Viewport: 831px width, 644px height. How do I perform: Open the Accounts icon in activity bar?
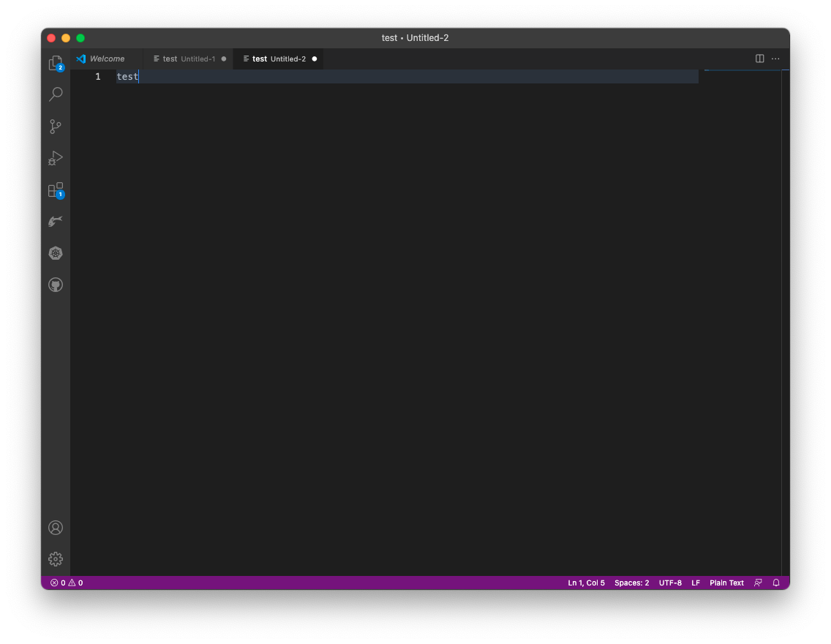tap(56, 528)
